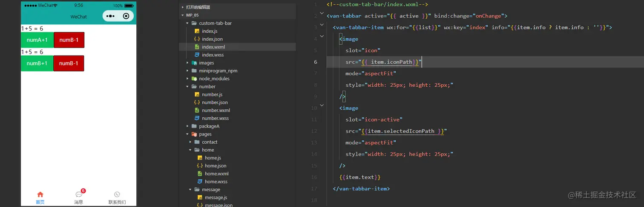Image resolution: width=644 pixels, height=207 pixels.
Task: Click the WeChat title in simulator header
Action: pyautogui.click(x=78, y=17)
